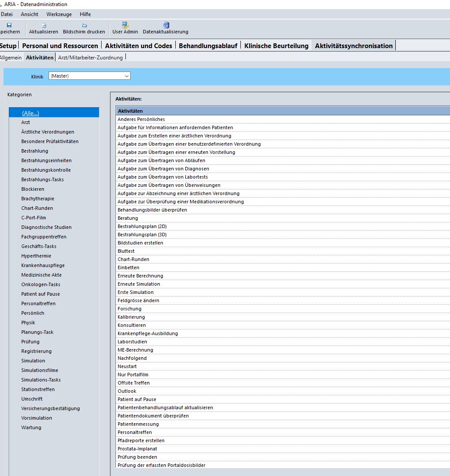Click the Aktualisieren refresh icon
Screen dimensions: 450x476
pos(43,25)
